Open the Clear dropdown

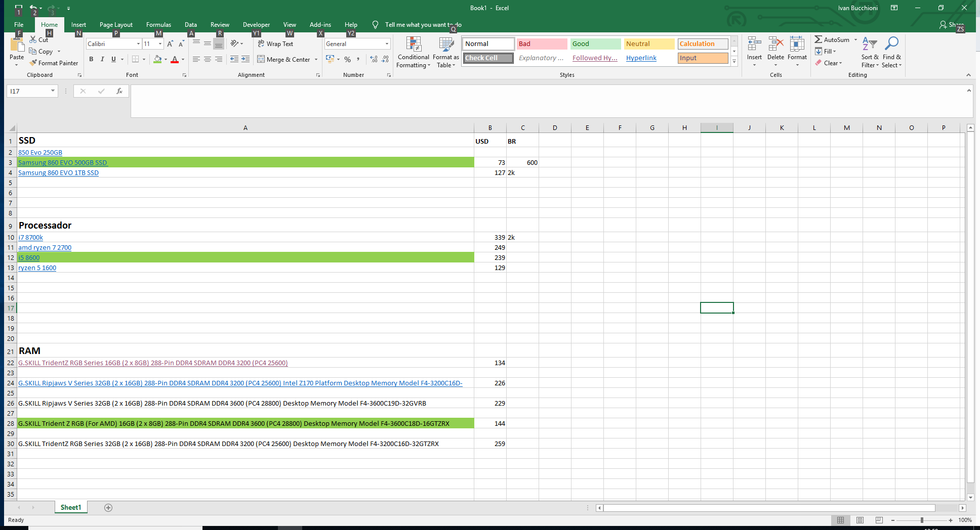click(x=829, y=63)
